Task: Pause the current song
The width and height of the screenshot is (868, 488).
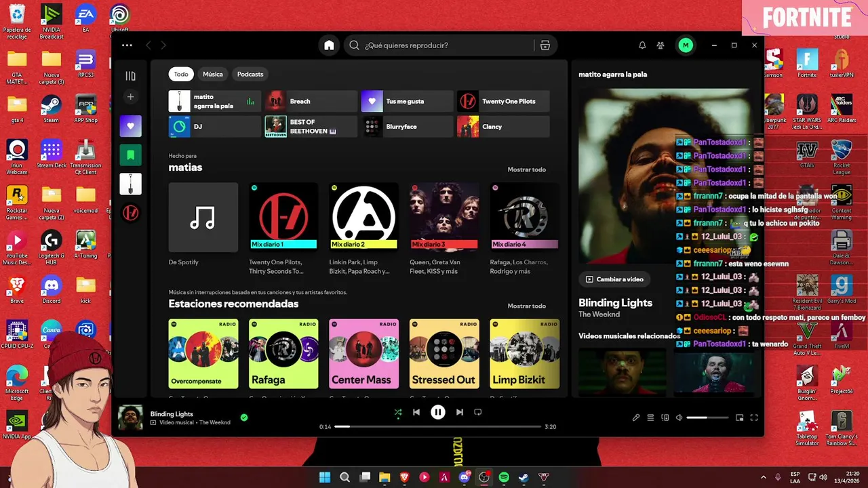Action: pyautogui.click(x=438, y=412)
